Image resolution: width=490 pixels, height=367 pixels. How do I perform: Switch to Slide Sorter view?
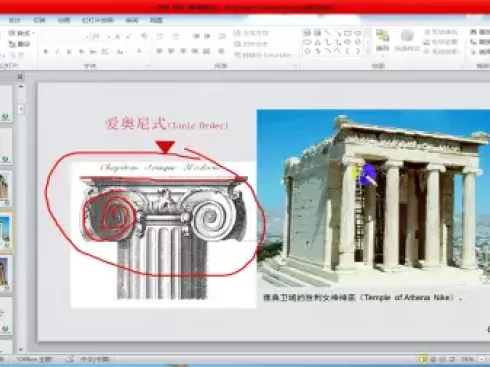click(433, 359)
